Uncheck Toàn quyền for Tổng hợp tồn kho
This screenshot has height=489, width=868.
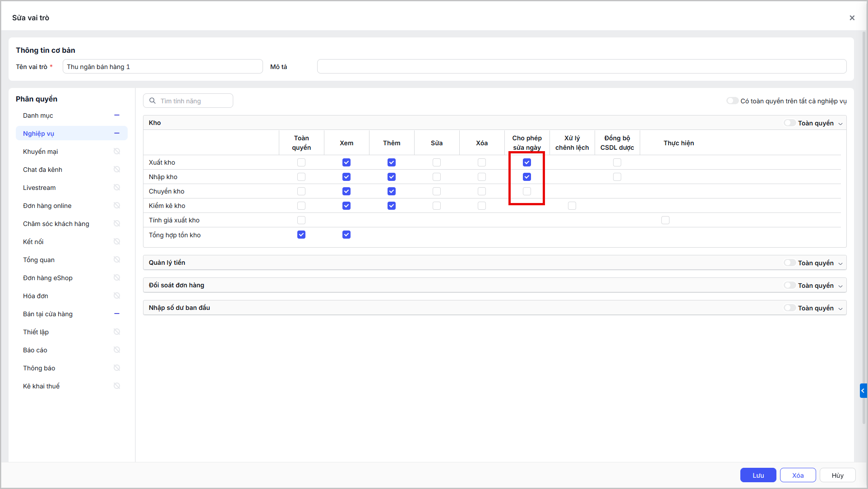(301, 235)
